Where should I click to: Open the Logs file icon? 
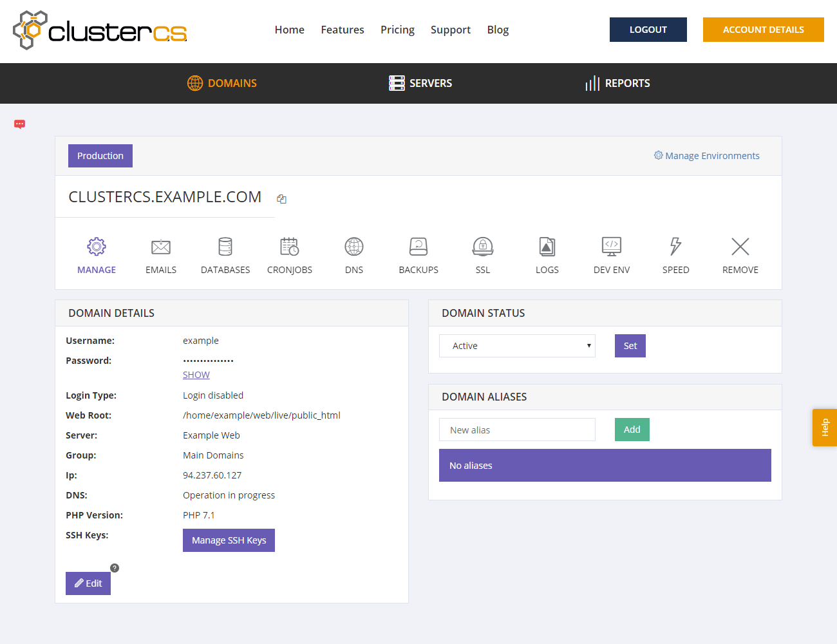[547, 247]
